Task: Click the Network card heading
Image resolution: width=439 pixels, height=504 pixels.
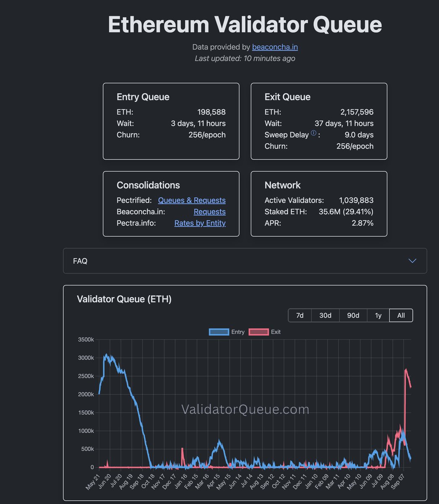Action: click(282, 185)
